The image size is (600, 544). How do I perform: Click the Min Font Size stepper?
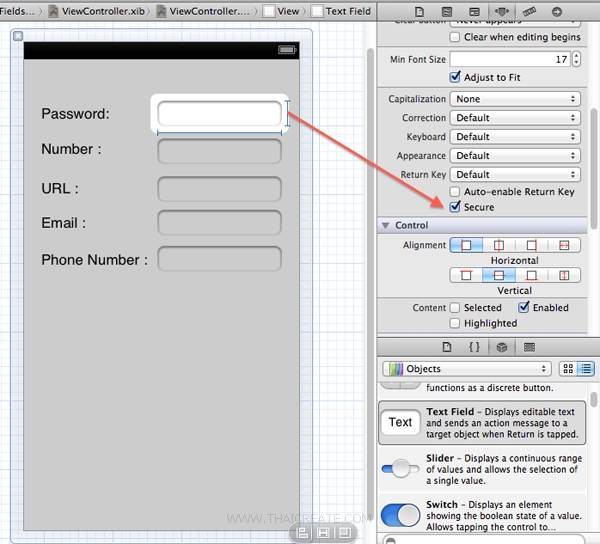(x=576, y=59)
